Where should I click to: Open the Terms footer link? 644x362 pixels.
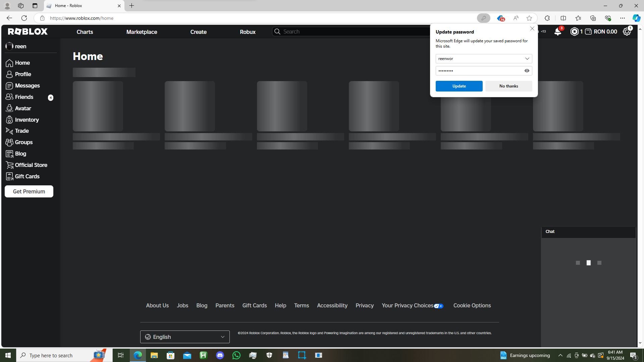(x=302, y=306)
